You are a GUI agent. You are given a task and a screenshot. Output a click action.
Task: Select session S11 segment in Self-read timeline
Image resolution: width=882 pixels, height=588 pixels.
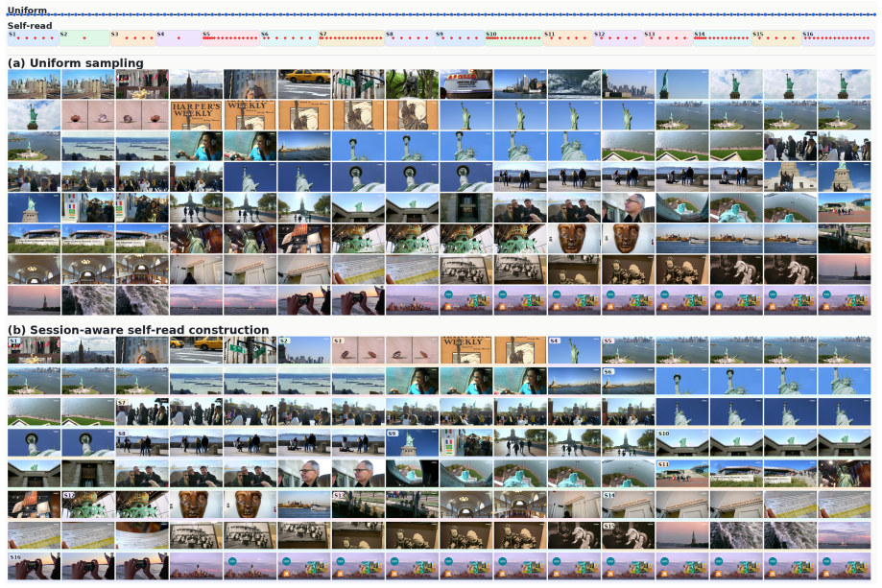point(568,38)
